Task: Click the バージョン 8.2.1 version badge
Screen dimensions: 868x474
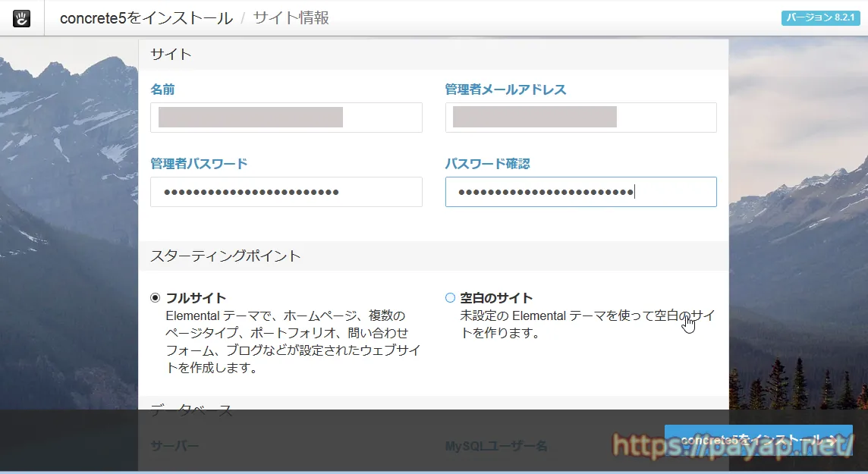Action: (x=821, y=18)
